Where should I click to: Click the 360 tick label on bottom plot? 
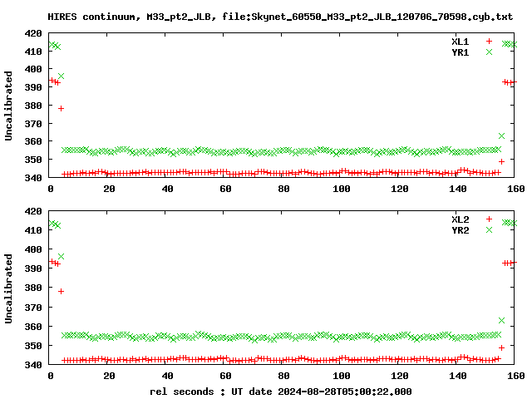[x=33, y=327]
